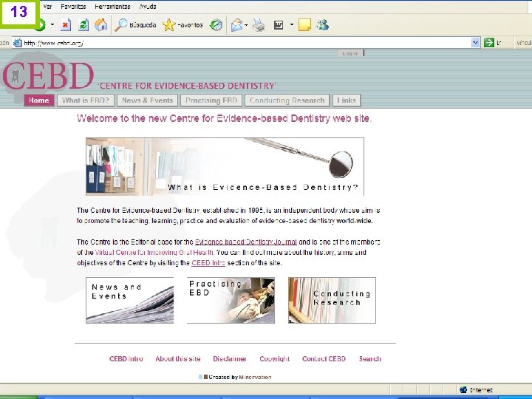This screenshot has width=532, height=399.
Task: Select the What is EBD? tab
Action: point(86,100)
